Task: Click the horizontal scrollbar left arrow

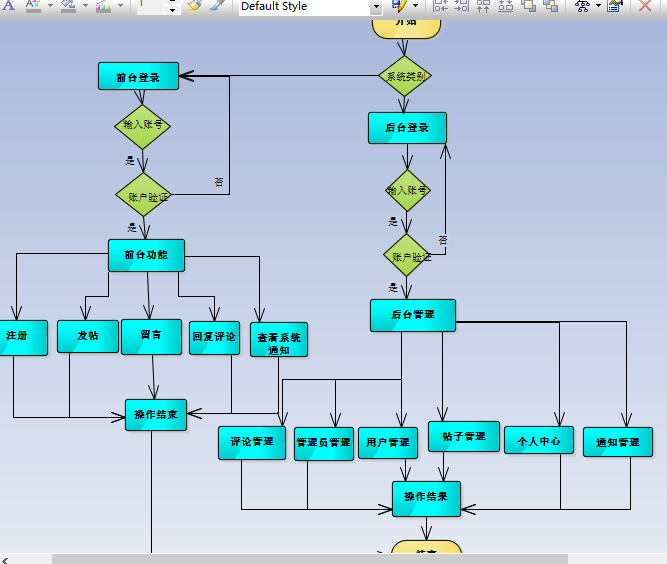Action: [5, 559]
